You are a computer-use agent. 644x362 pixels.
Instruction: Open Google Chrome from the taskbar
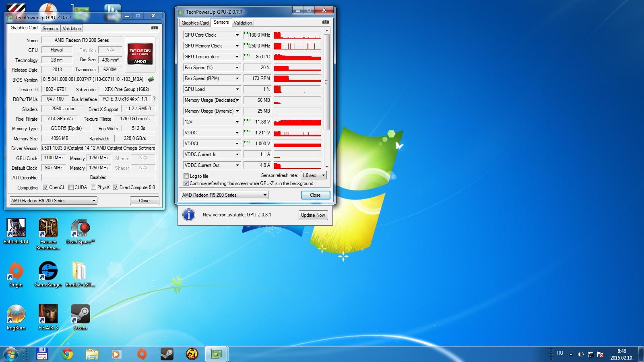tap(67, 354)
